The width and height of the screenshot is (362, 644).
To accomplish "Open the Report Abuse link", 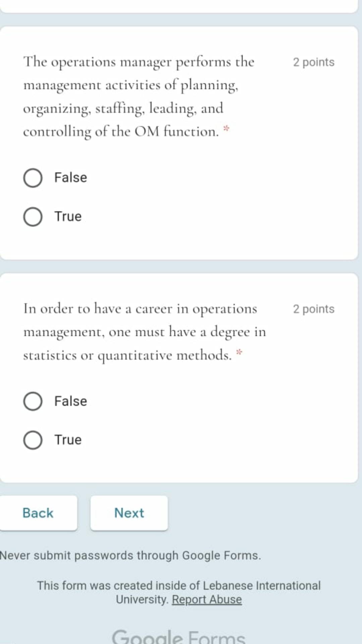I will tap(206, 599).
